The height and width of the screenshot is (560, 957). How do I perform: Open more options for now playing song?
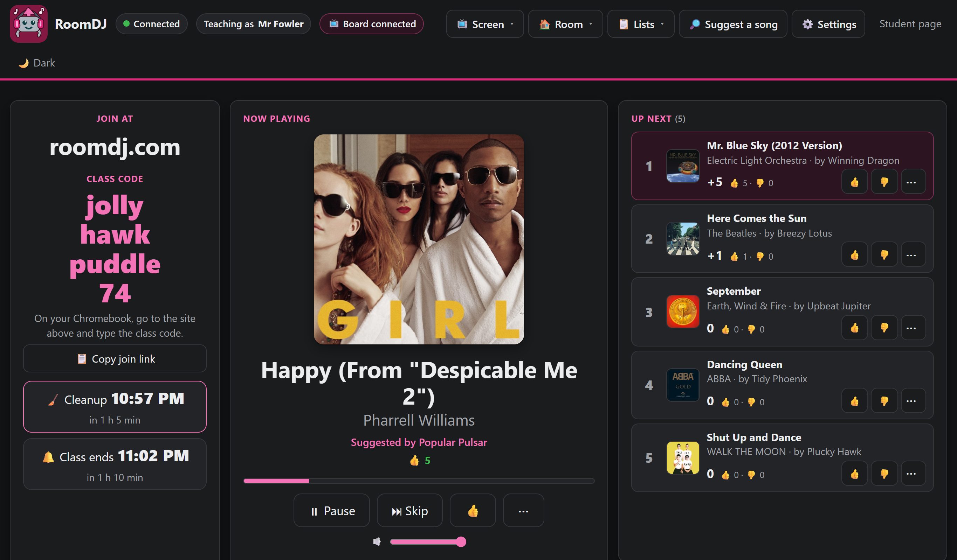point(523,511)
